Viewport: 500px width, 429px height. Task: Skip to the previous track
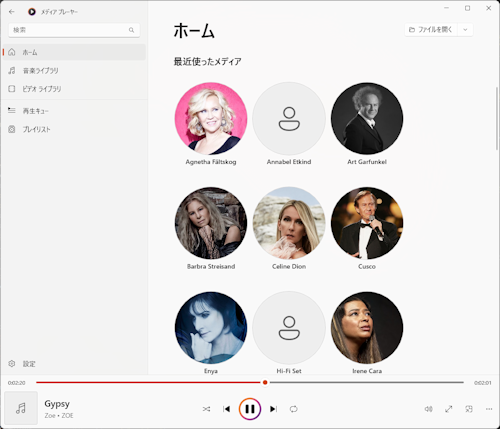(227, 409)
